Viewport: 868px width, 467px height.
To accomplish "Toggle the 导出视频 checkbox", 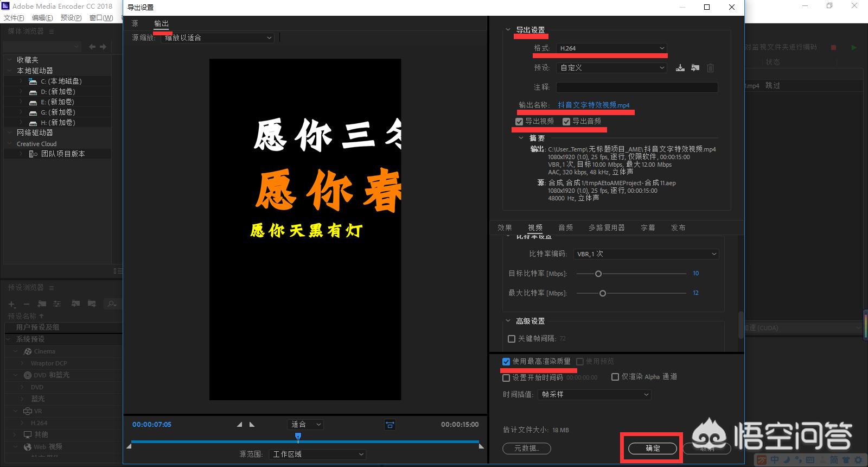I will (519, 122).
